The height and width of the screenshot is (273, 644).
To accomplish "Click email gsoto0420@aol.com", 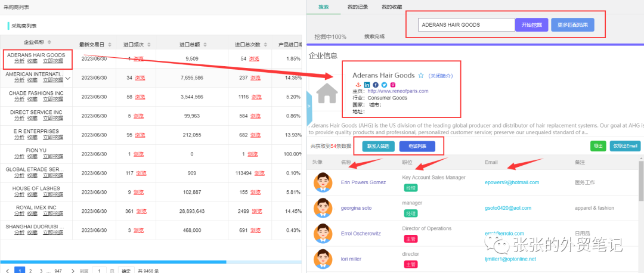I will coord(507,208).
